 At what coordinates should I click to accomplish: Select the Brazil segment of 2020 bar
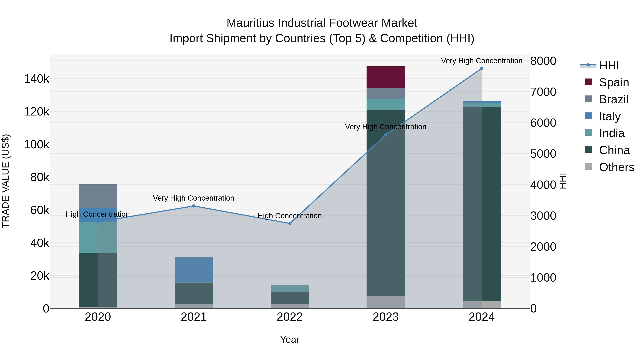pyautogui.click(x=98, y=196)
